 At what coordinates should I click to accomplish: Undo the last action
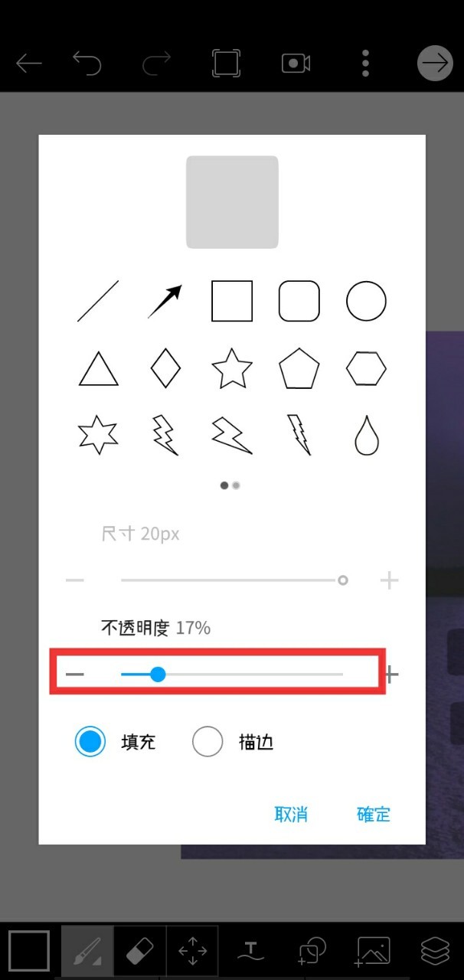[87, 63]
